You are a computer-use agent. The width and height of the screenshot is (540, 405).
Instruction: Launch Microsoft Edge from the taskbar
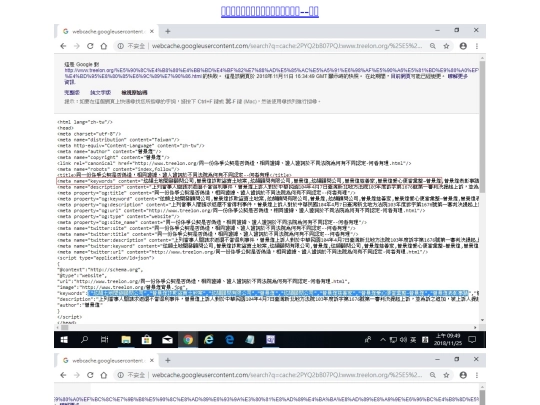[x=229, y=340]
